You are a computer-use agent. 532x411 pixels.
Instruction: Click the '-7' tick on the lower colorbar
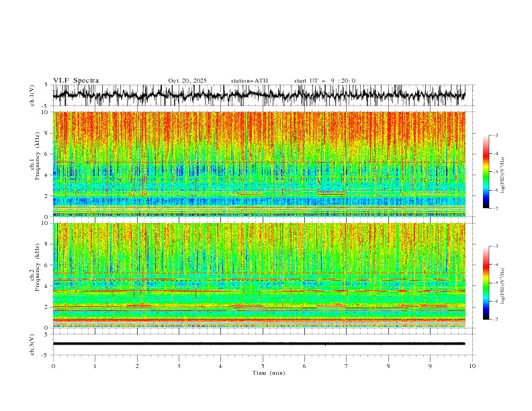pos(495,320)
